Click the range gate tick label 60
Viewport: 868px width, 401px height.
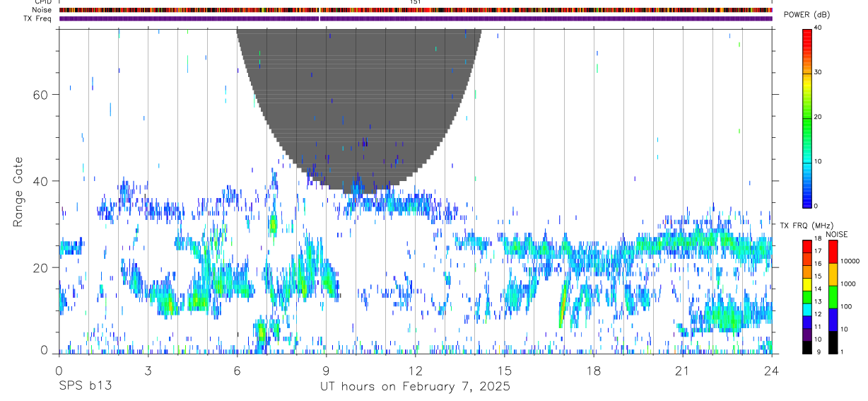(40, 95)
